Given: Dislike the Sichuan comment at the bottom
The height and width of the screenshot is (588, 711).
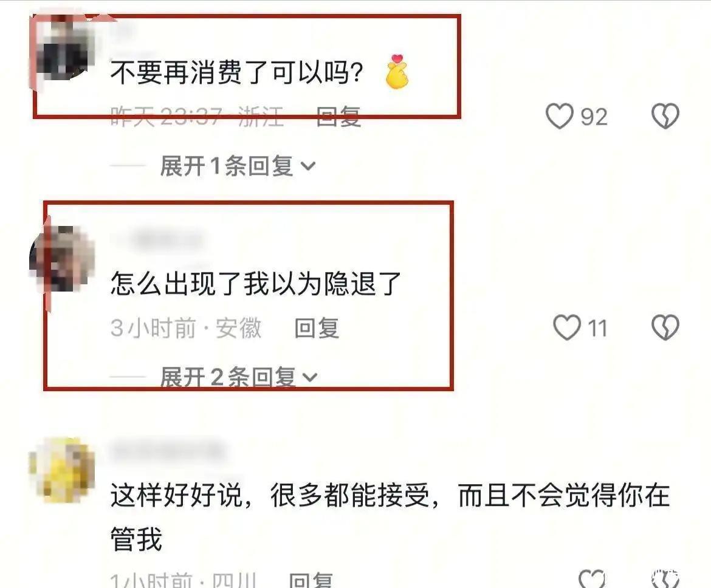Looking at the screenshot, I should click(x=665, y=578).
